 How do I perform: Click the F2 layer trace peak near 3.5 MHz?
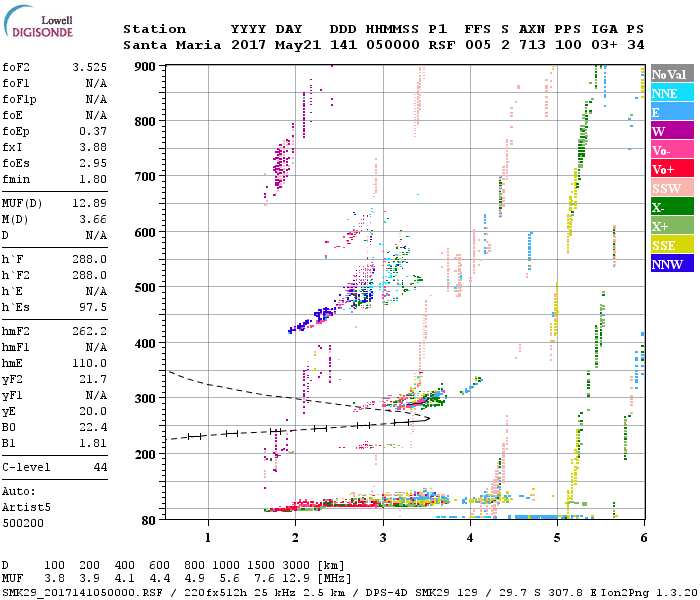426,400
